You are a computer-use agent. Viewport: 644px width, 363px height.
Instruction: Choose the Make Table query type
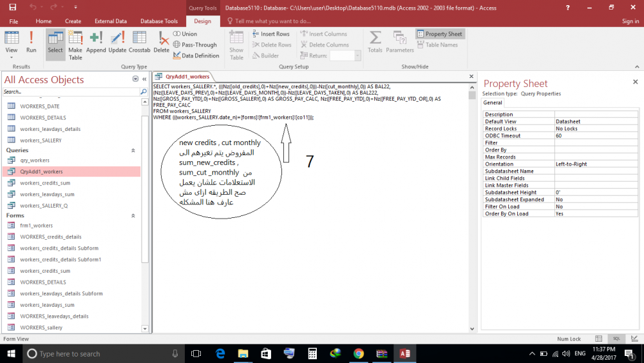pyautogui.click(x=75, y=45)
